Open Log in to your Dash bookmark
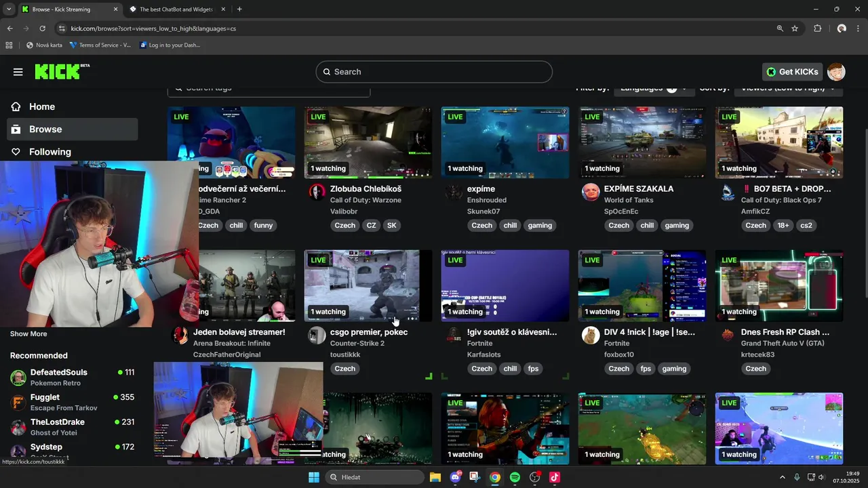The height and width of the screenshot is (488, 868). (x=170, y=45)
